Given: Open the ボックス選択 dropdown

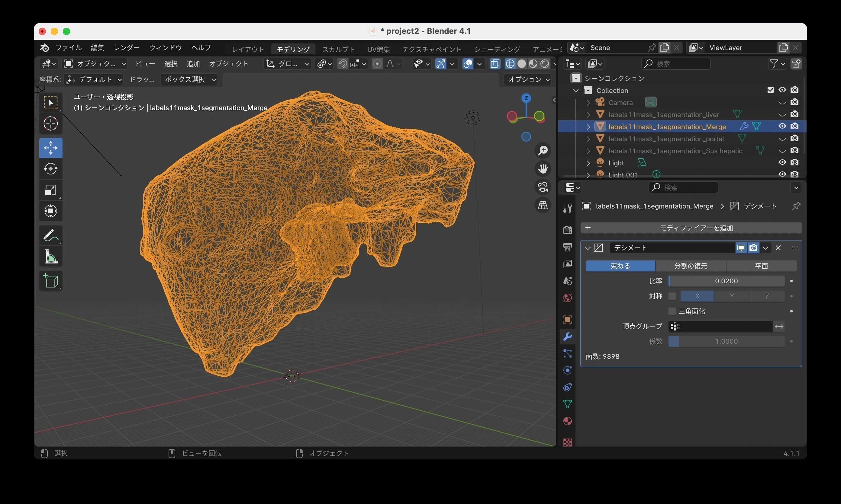Looking at the screenshot, I should tap(190, 79).
